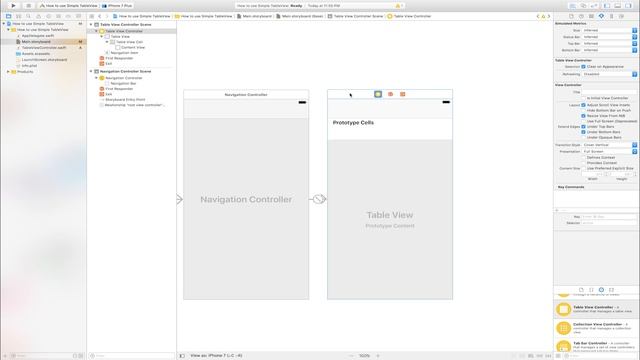Open the Attributes inspector

[x=601, y=16]
